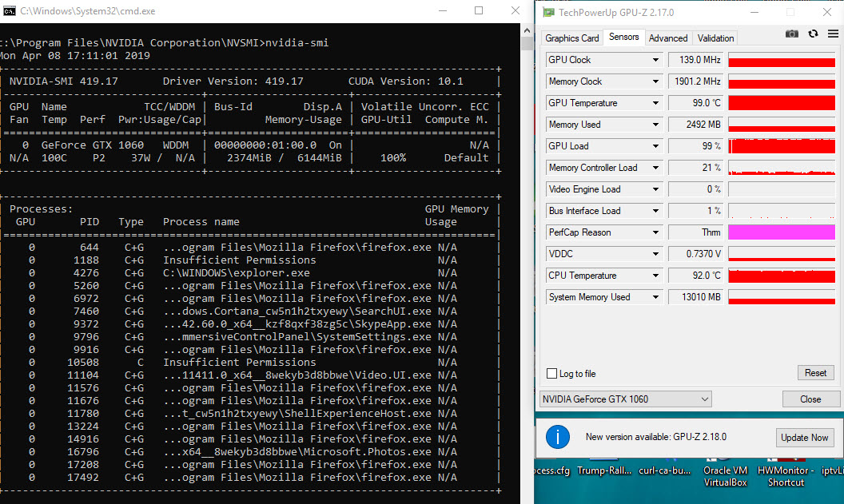Click the magenta PerfCap Reason bar

click(x=782, y=232)
